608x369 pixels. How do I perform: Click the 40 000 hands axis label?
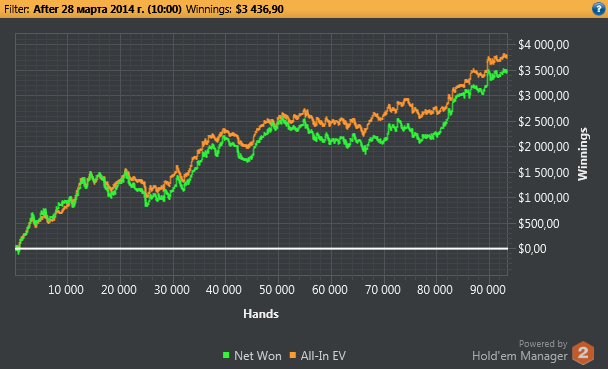[224, 290]
